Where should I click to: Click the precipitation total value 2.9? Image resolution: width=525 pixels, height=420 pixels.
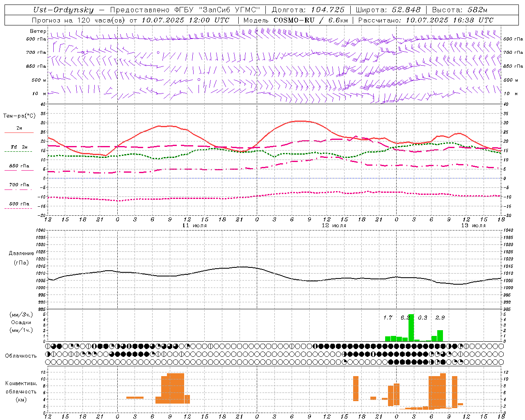(440, 318)
